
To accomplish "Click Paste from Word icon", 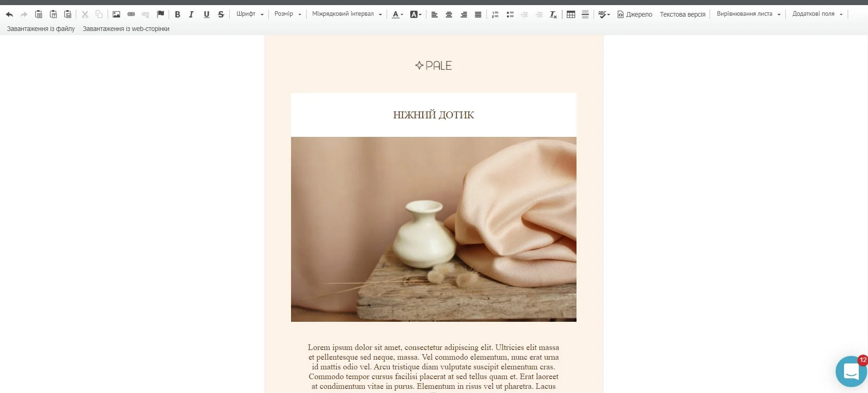I will coord(68,14).
